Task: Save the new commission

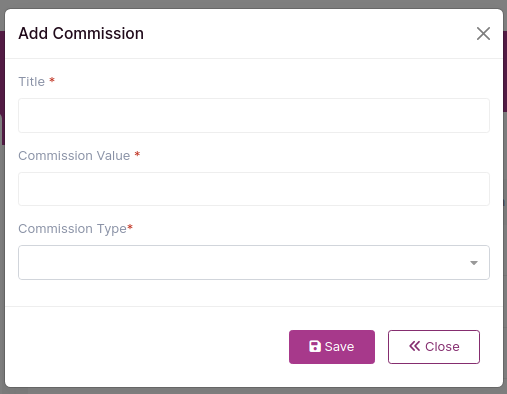Action: [x=332, y=347]
